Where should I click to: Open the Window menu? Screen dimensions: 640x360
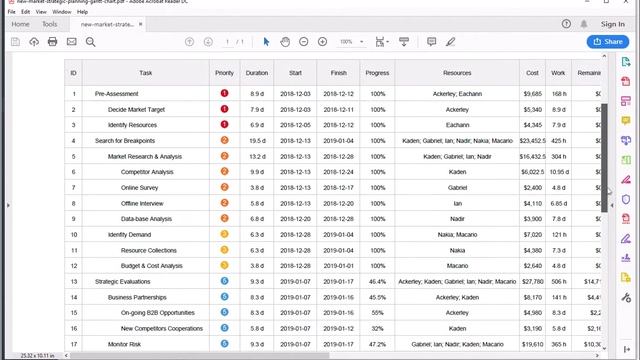(62, 12)
